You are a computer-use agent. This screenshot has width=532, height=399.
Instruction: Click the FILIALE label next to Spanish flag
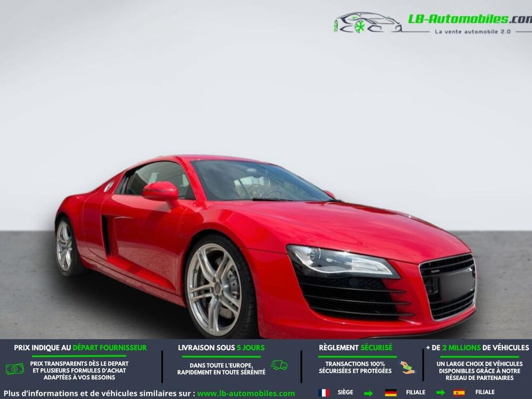point(485,392)
